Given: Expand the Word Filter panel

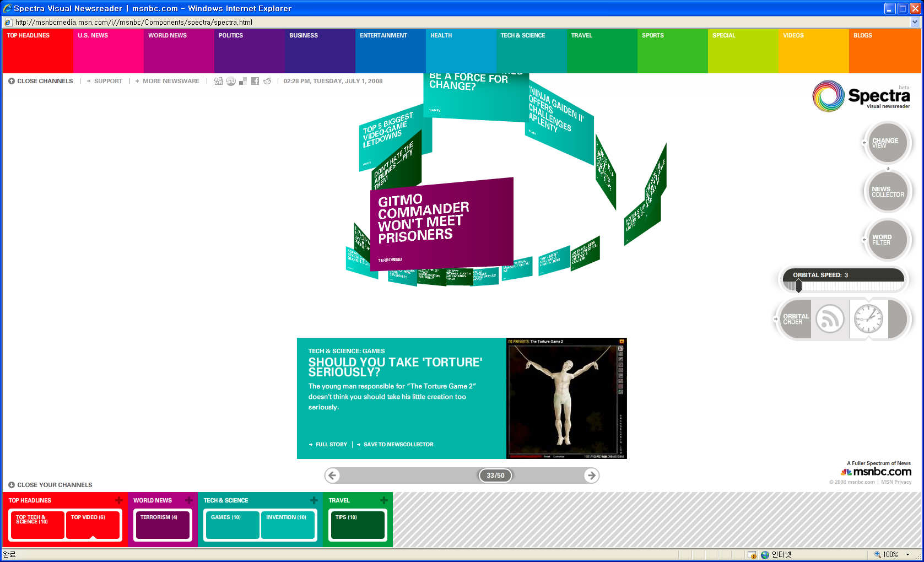Looking at the screenshot, I should tap(887, 240).
